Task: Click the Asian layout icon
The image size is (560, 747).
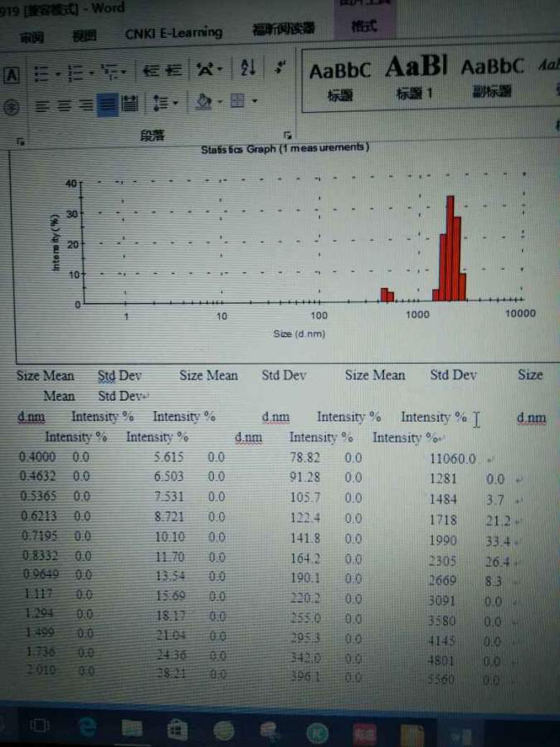Action: pyautogui.click(x=205, y=70)
